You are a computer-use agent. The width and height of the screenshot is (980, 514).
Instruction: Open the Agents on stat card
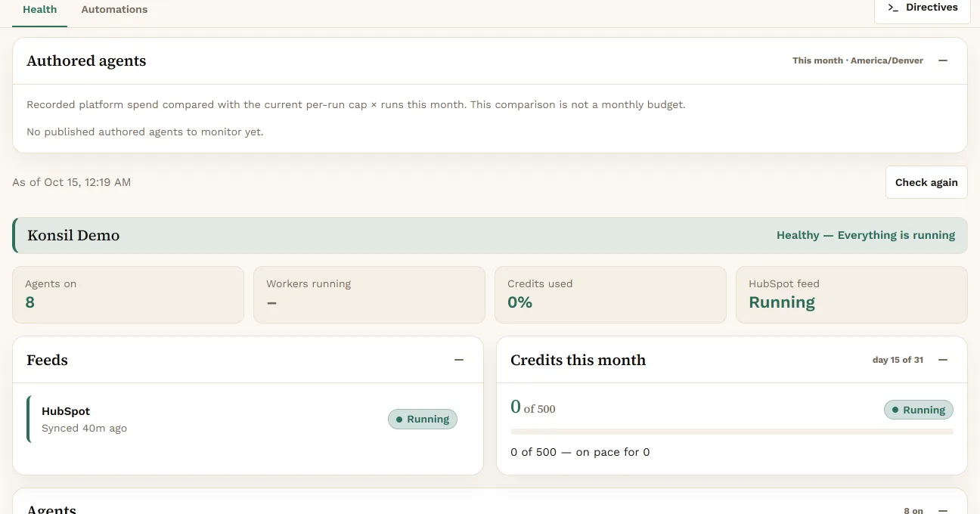click(128, 295)
